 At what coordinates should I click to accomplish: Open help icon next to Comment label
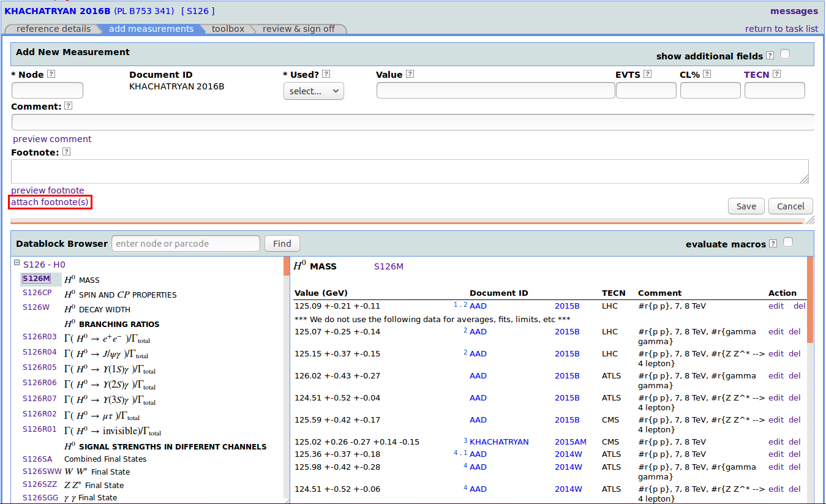69,106
